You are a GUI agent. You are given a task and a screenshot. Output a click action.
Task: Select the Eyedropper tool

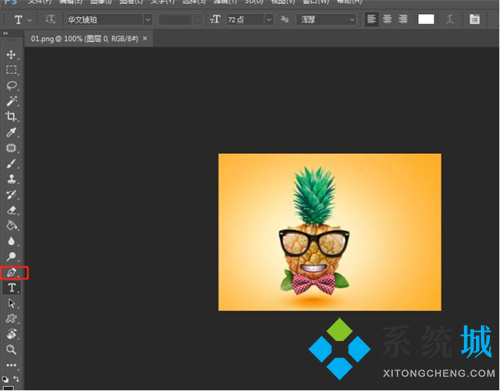[11, 132]
